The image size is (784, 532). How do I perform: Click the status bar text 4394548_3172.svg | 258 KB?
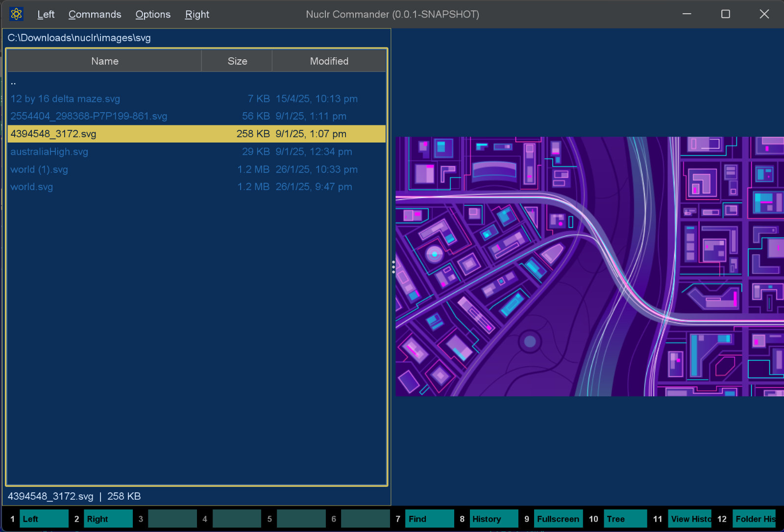click(74, 496)
